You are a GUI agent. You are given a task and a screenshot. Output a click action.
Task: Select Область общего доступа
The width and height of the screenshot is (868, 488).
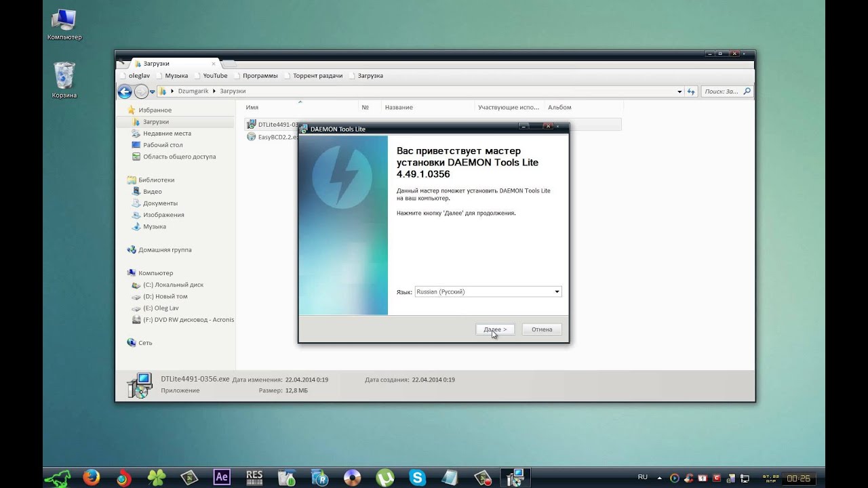point(179,157)
